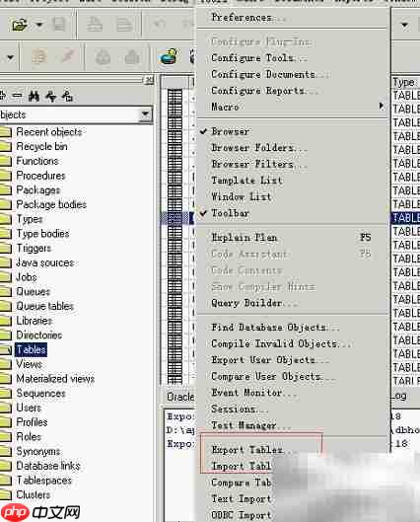Screen dimensions: 420x522
Task: Close the object browser panel with X
Action: tap(149, 80)
